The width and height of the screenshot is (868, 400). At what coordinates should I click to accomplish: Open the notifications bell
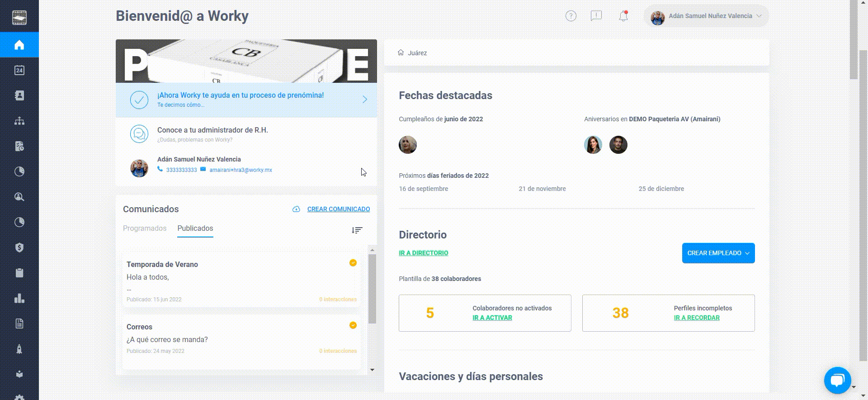(x=623, y=16)
